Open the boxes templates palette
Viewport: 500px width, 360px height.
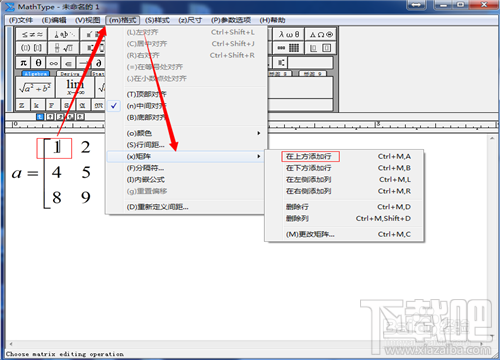[321, 48]
